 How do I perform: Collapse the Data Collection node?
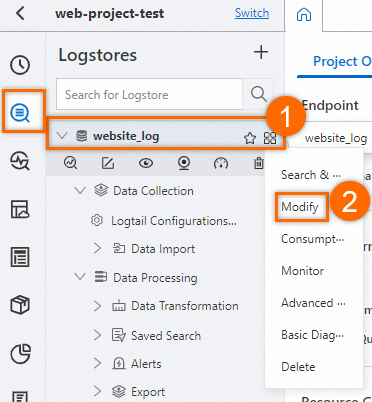pos(80,191)
